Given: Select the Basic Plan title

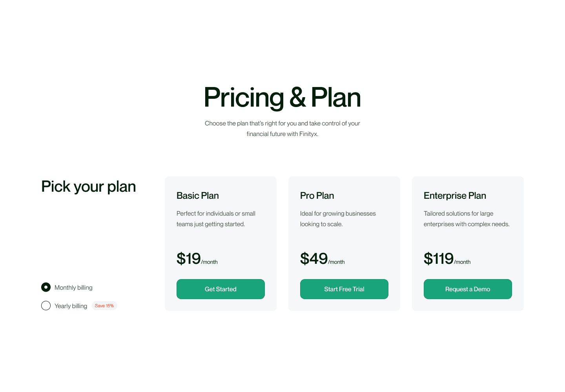Looking at the screenshot, I should (x=197, y=195).
